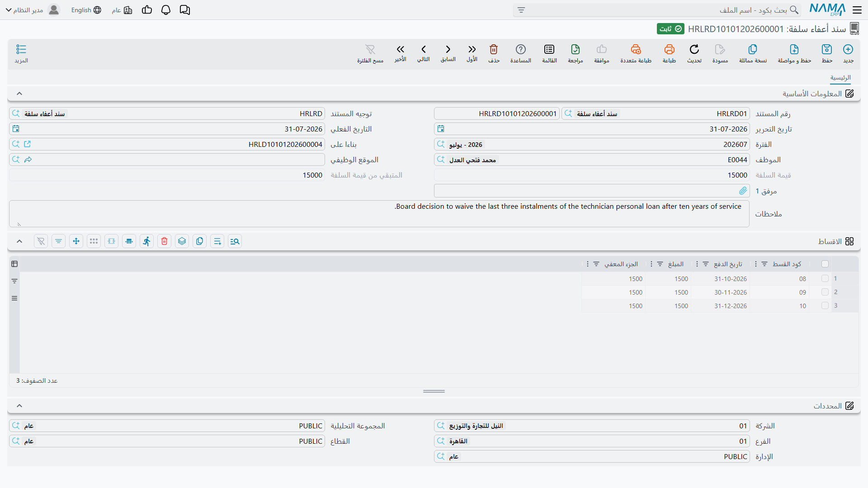Open the main hamburger menu
The width and height of the screenshot is (868, 488).
857,10
